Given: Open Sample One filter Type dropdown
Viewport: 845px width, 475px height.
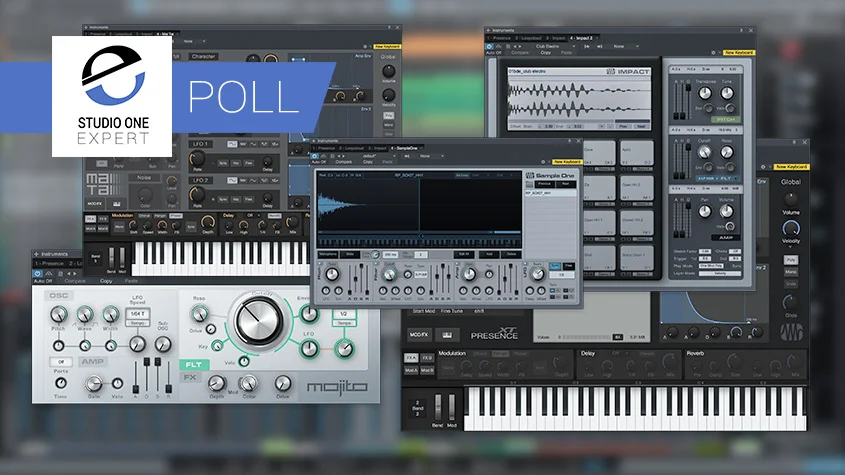Looking at the screenshot, I should pos(420,274).
